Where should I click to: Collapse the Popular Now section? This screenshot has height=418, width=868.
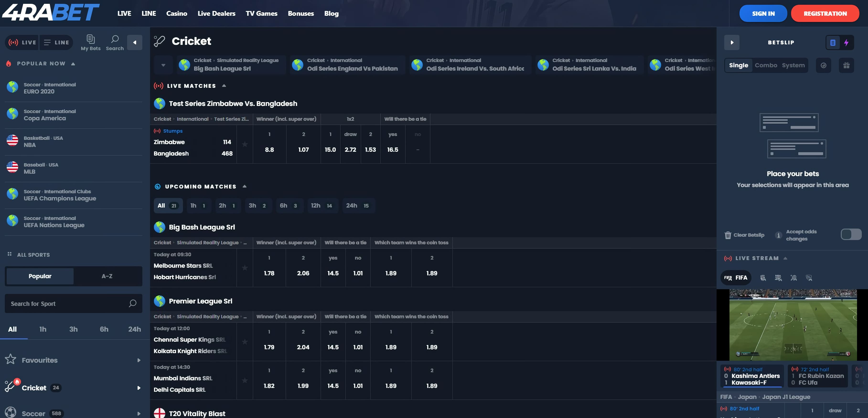[73, 64]
